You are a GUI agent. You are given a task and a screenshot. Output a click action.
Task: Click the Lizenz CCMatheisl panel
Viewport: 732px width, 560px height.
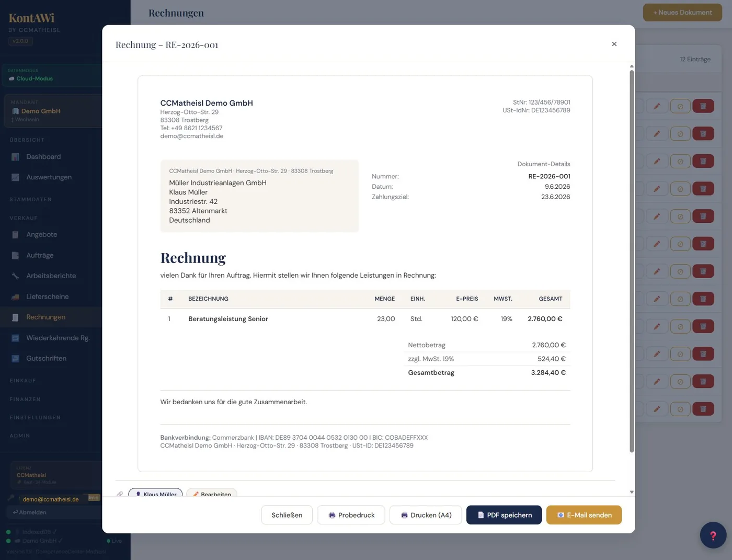[55, 475]
